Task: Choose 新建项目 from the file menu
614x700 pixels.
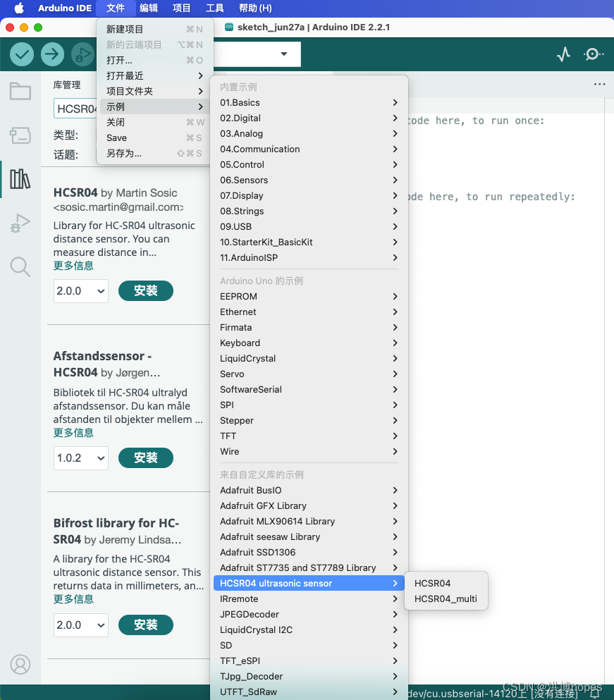Action: click(154, 30)
